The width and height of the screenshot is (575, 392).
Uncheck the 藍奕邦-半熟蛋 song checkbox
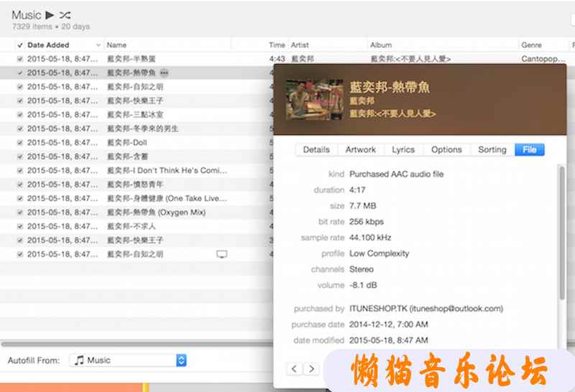coord(20,59)
